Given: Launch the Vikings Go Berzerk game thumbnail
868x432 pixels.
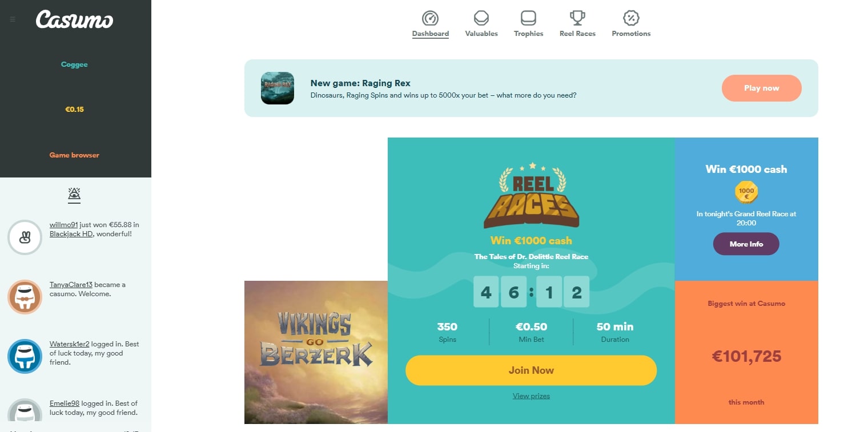Looking at the screenshot, I should pyautogui.click(x=316, y=352).
